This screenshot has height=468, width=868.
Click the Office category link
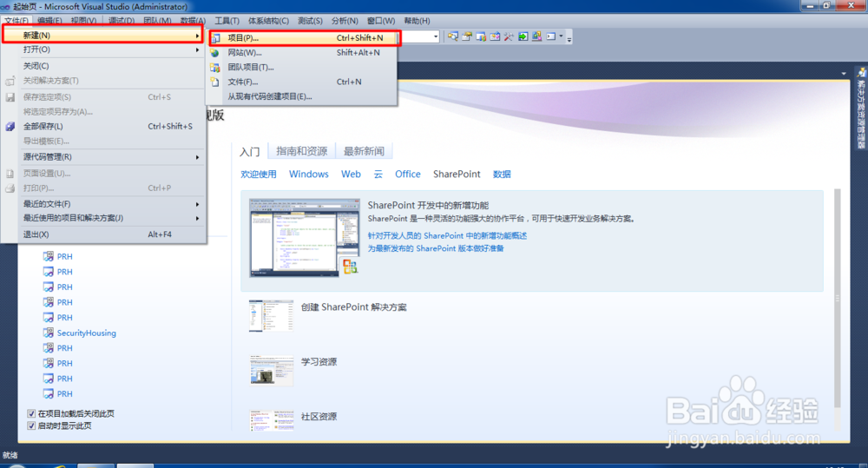(x=408, y=174)
